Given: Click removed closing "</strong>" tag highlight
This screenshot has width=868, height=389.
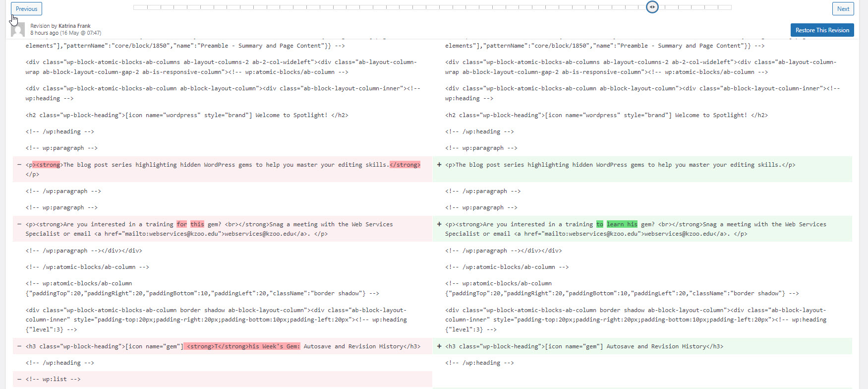Looking at the screenshot, I should pos(405,165).
